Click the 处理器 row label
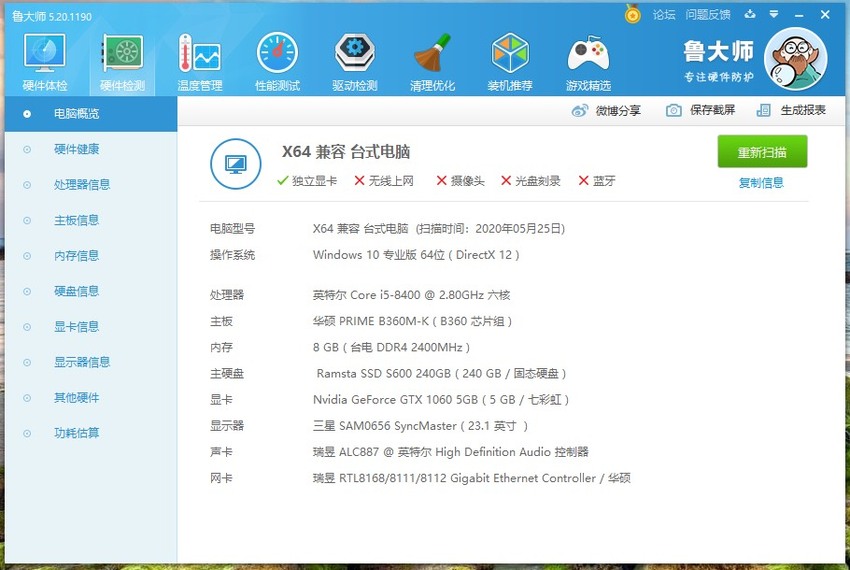Screen dimensions: 850x570 227,295
